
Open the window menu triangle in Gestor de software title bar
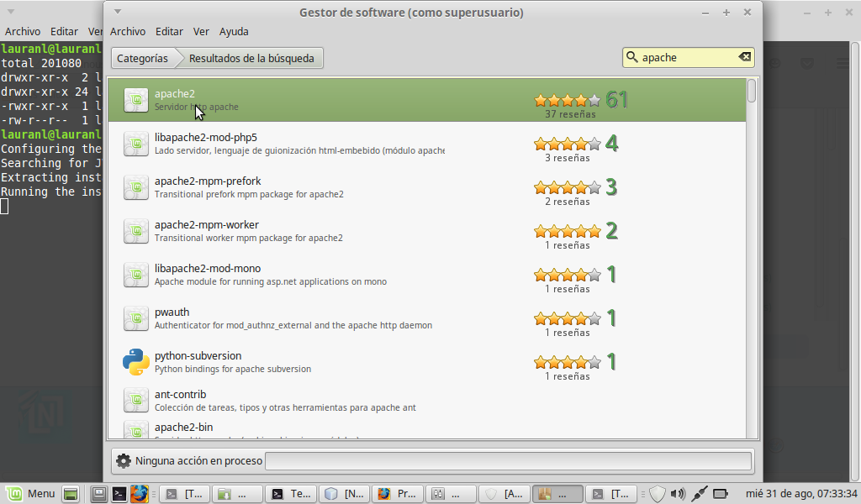click(x=118, y=12)
